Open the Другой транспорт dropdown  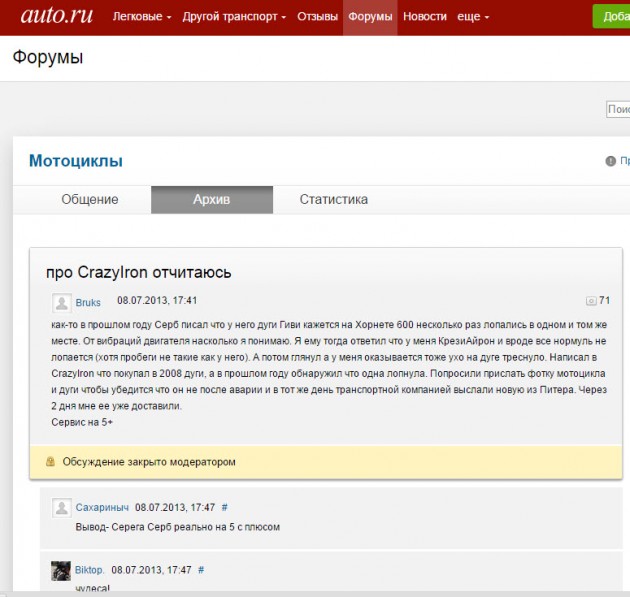pyautogui.click(x=234, y=17)
